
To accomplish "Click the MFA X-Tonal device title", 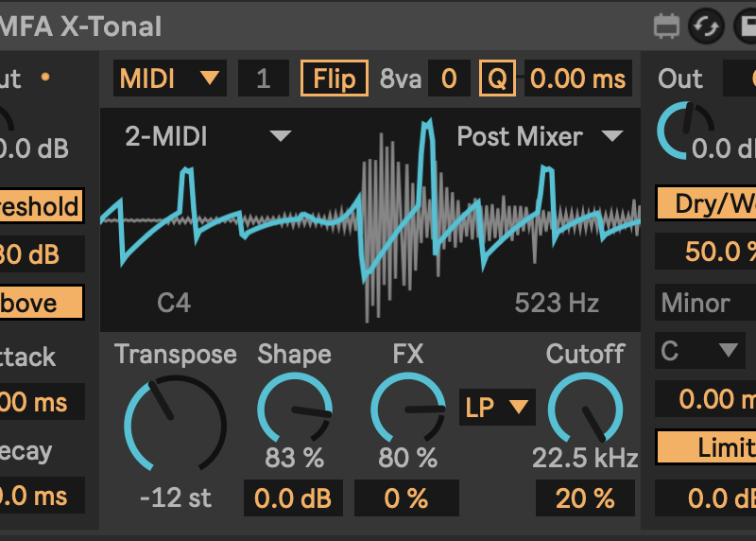I will (x=81, y=26).
